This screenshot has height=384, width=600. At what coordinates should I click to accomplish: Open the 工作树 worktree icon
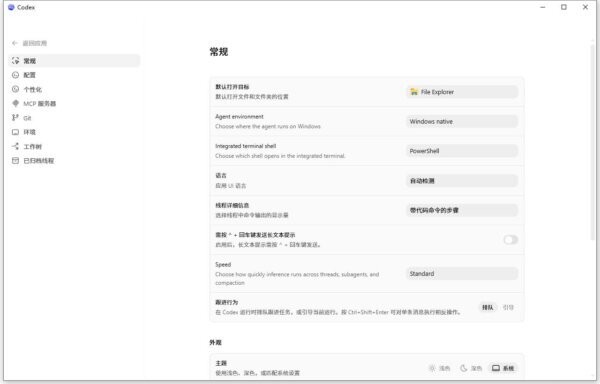click(x=15, y=146)
